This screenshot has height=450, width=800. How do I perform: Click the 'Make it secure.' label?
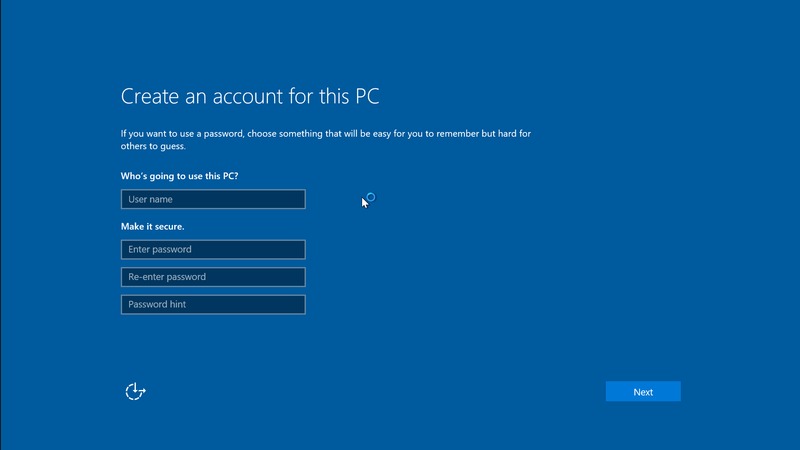coord(153,226)
